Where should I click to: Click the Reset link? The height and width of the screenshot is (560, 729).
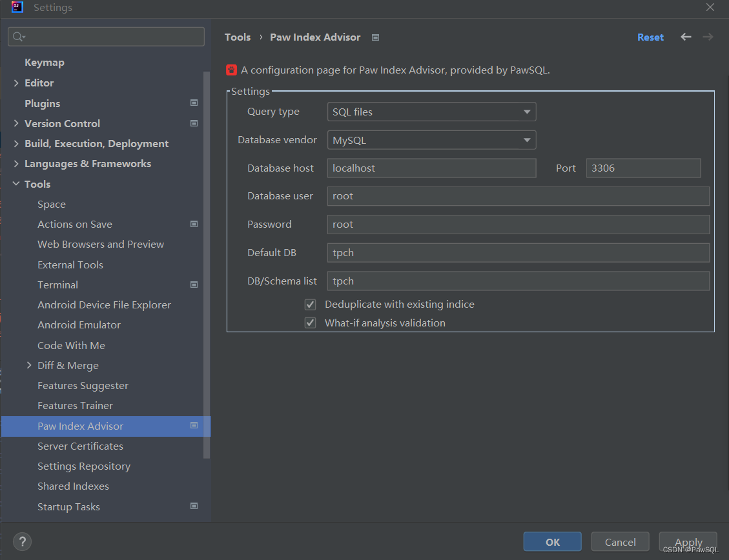tap(650, 37)
